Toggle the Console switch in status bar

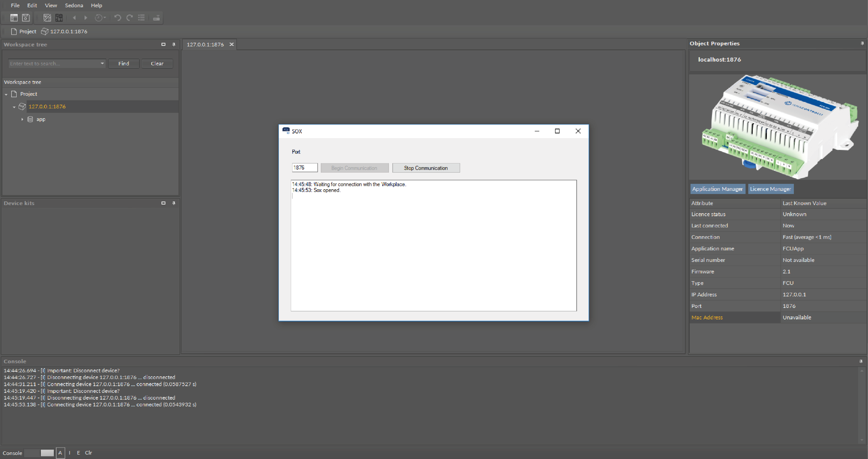(39, 453)
